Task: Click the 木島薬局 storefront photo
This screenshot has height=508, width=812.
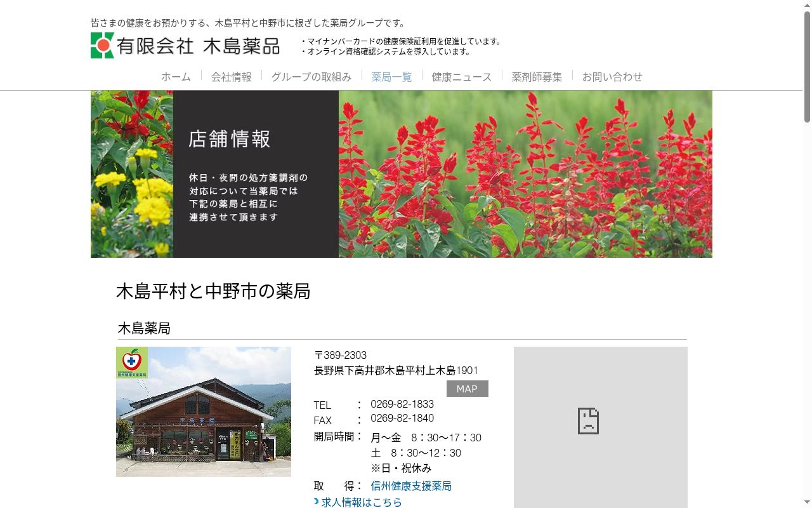Action: (x=204, y=411)
